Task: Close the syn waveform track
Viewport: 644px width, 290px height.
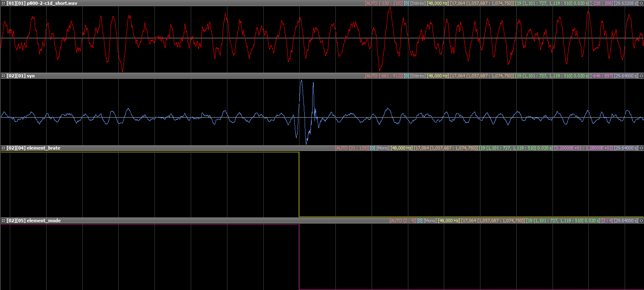Action: point(641,76)
